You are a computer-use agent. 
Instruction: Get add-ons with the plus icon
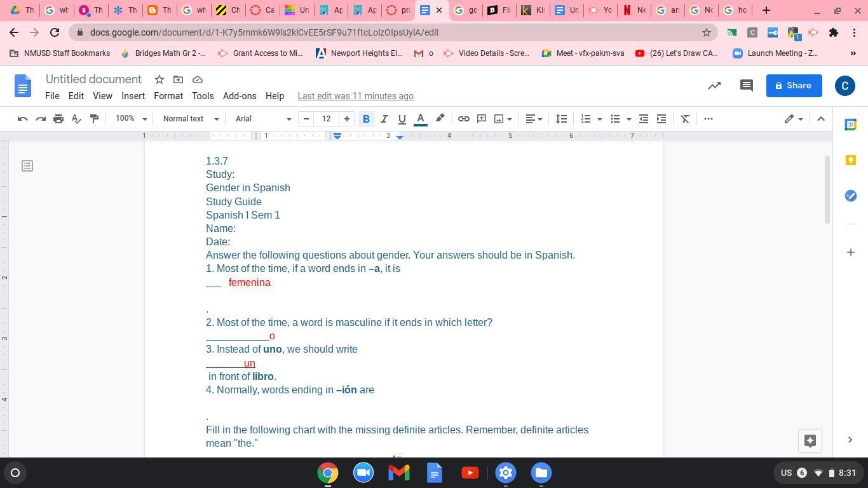(851, 252)
